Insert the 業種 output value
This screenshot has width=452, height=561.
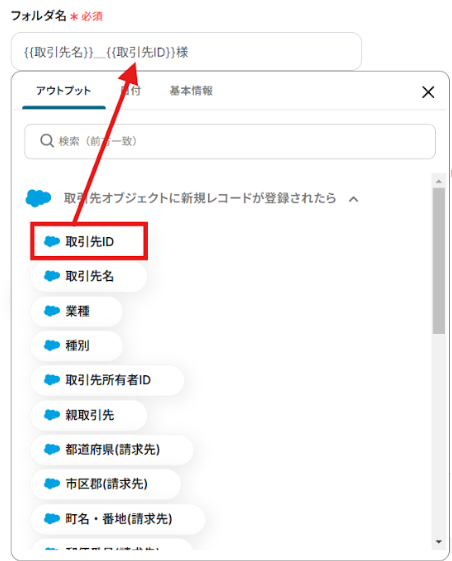tap(77, 311)
